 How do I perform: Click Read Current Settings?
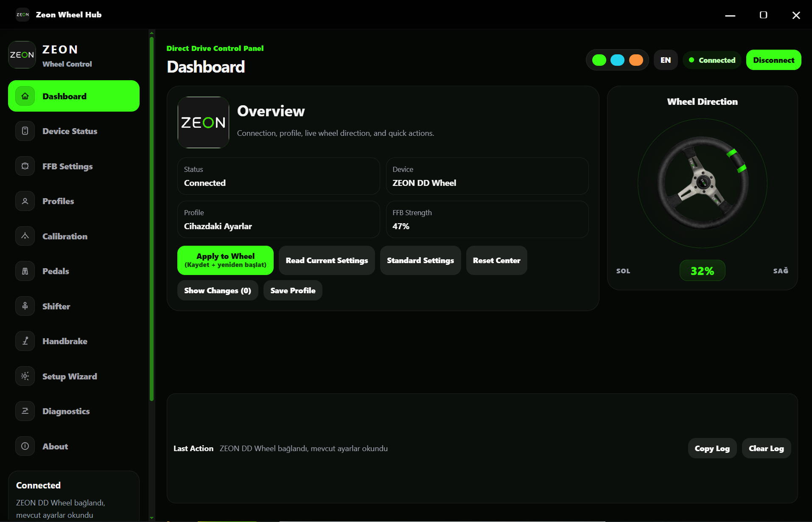[327, 260]
